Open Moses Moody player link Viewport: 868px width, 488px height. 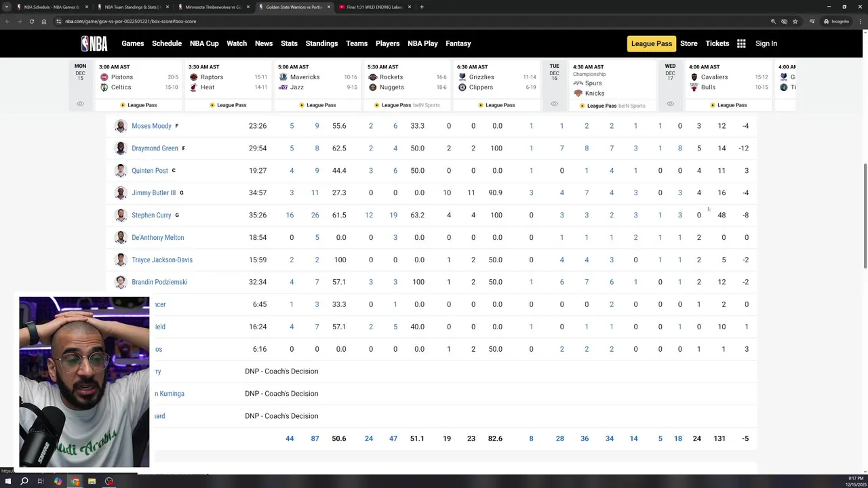tap(151, 126)
